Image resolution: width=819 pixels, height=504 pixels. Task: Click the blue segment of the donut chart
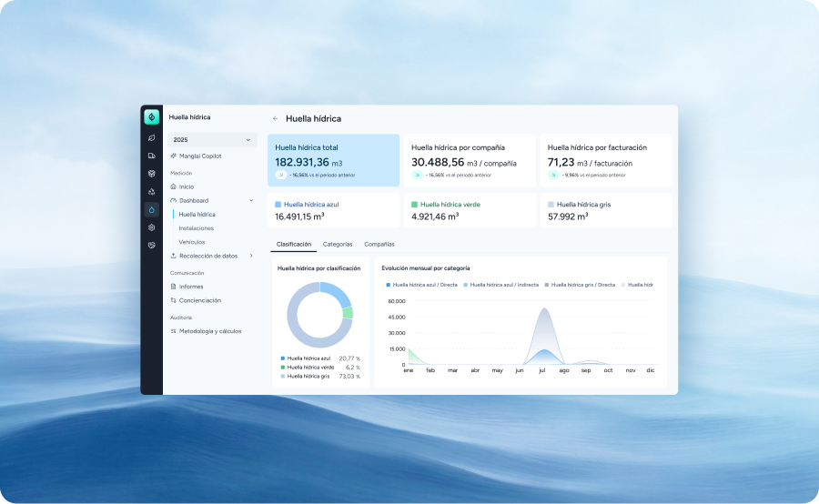tap(337, 294)
